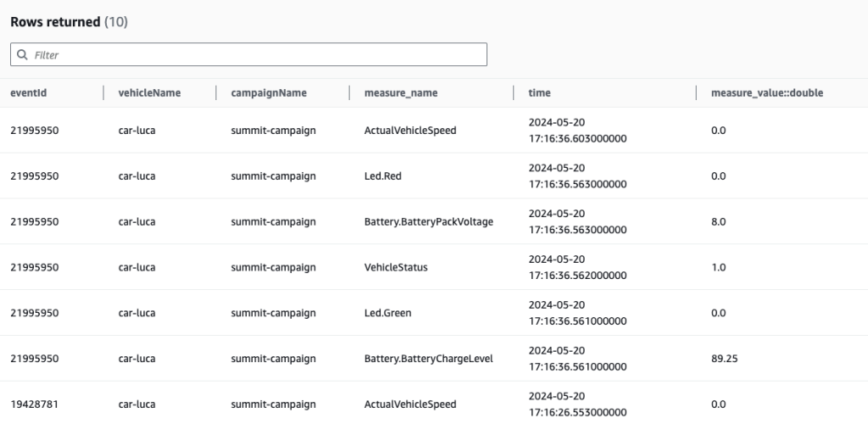Select 0.0 value in the Led.Red row

(x=718, y=176)
